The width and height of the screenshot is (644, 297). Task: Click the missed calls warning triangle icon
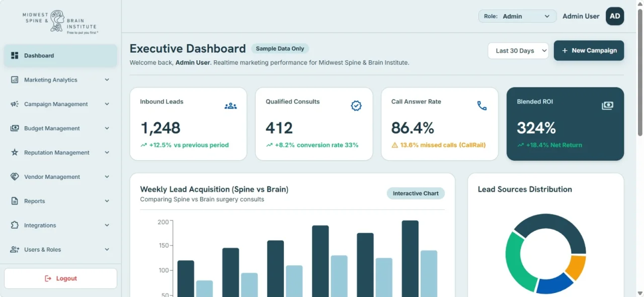click(395, 145)
